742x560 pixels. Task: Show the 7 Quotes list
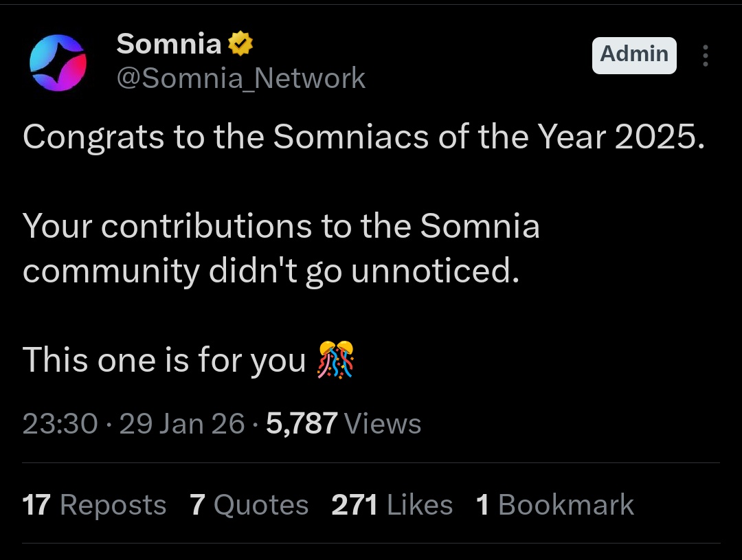[249, 505]
